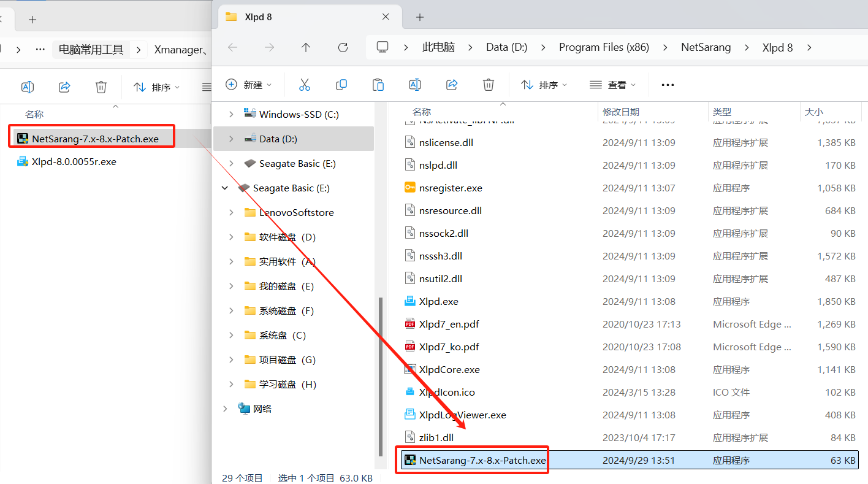
Task: Click the Copy icon in Xlpd 8 toolbar
Action: (341, 85)
